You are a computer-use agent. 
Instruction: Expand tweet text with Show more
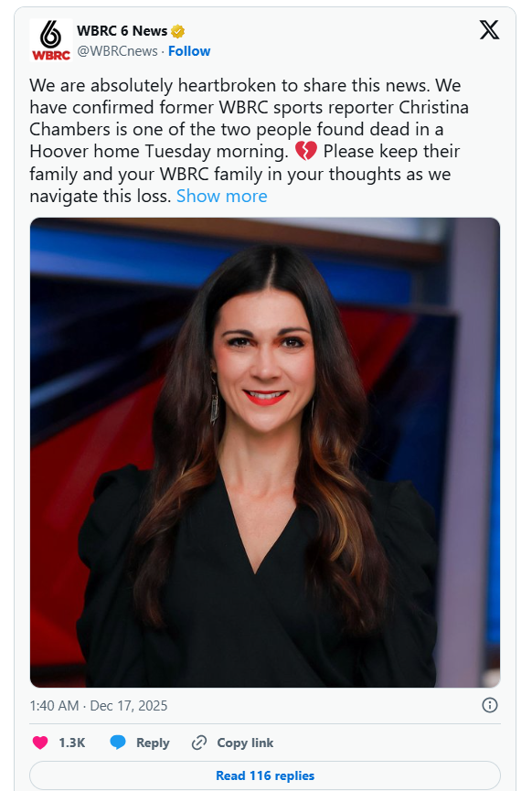click(x=222, y=196)
